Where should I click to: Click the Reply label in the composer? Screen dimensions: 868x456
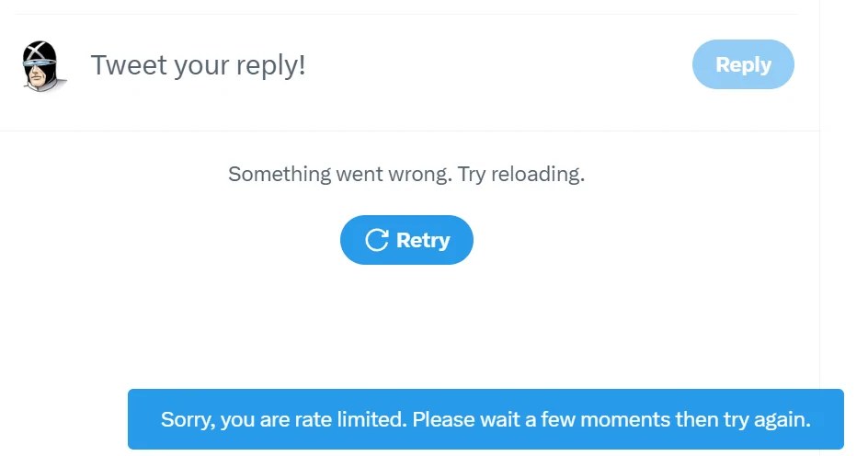pos(743,64)
